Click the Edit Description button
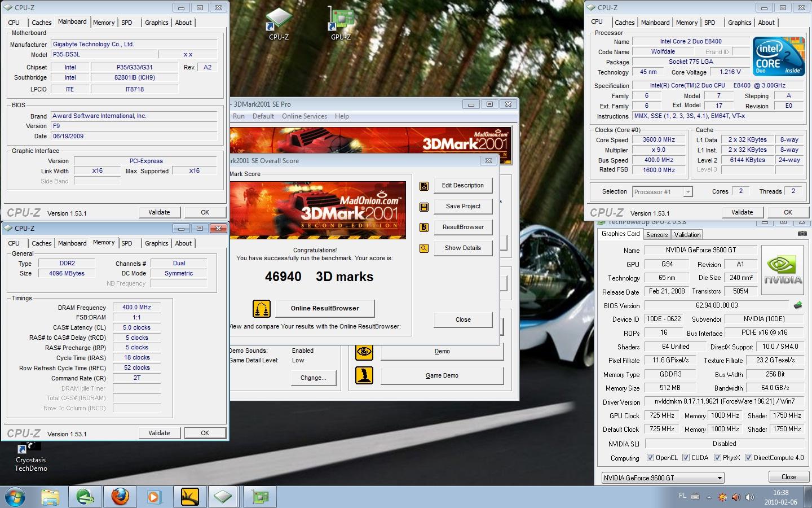812x508 pixels. 463,186
